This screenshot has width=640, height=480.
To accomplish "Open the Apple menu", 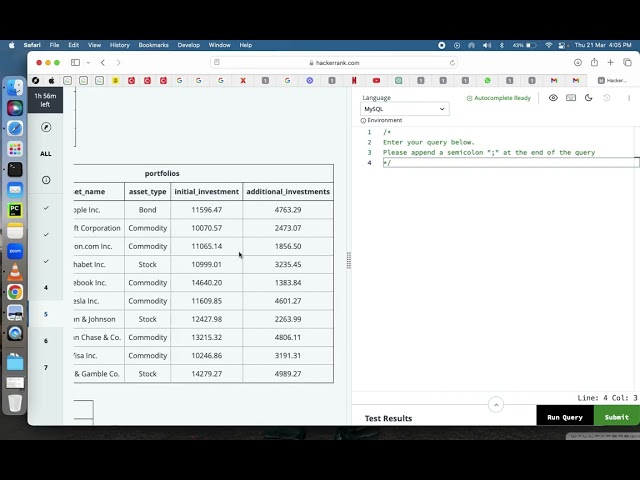I will click(12, 45).
